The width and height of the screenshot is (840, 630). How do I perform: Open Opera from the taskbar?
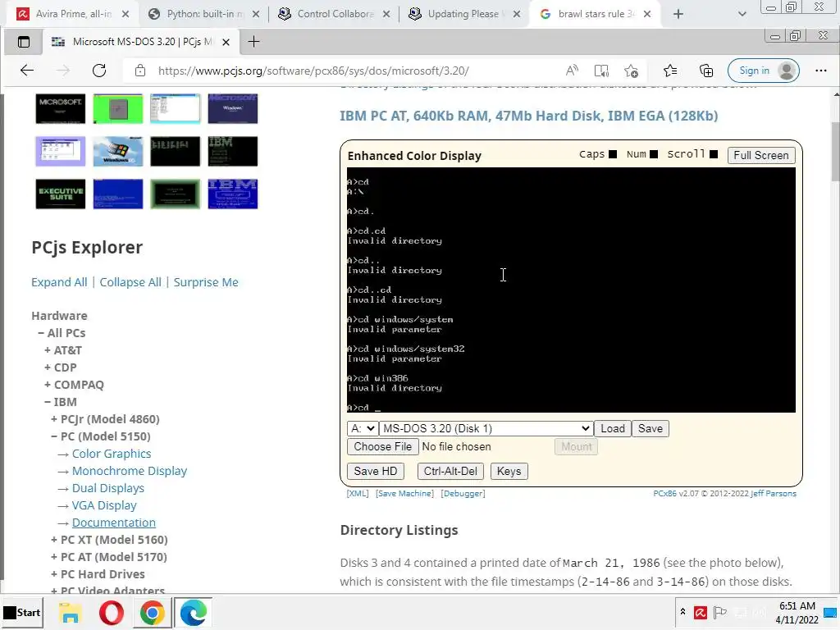coord(111,613)
